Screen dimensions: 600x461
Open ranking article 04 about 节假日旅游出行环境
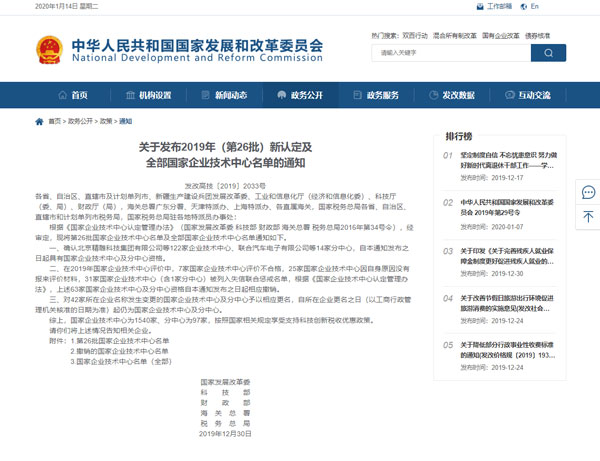coord(507,303)
